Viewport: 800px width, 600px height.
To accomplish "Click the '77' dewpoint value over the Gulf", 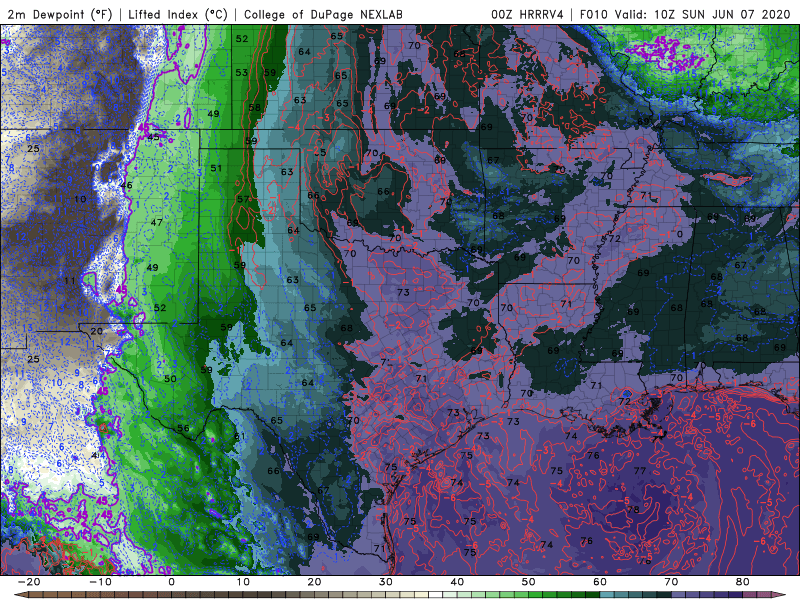I will point(640,471).
